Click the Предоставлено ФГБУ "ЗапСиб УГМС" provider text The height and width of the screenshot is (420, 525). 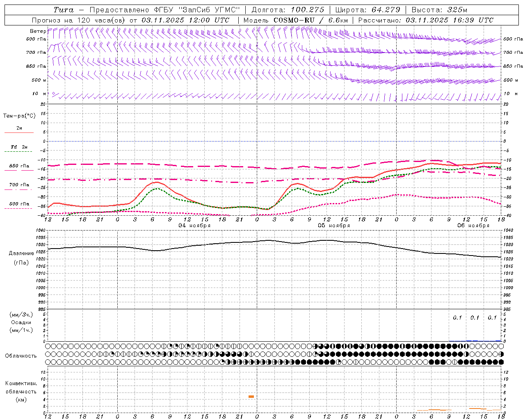click(164, 10)
